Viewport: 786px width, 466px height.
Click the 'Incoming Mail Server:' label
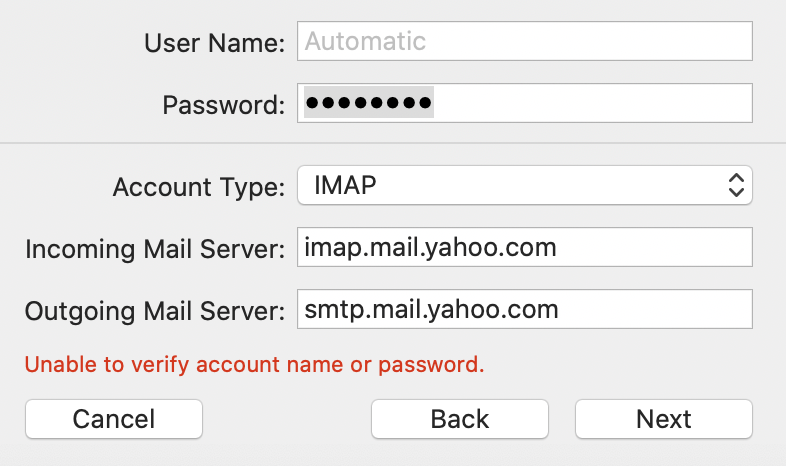pos(155,249)
